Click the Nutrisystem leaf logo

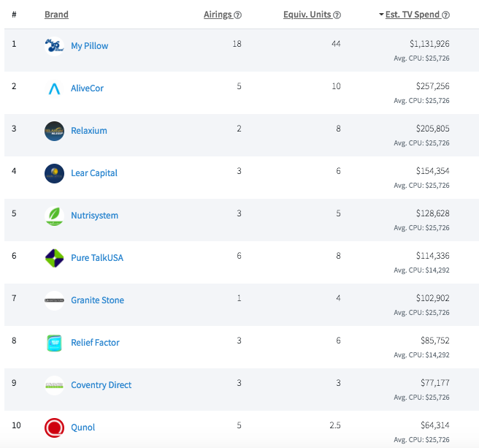click(x=54, y=216)
